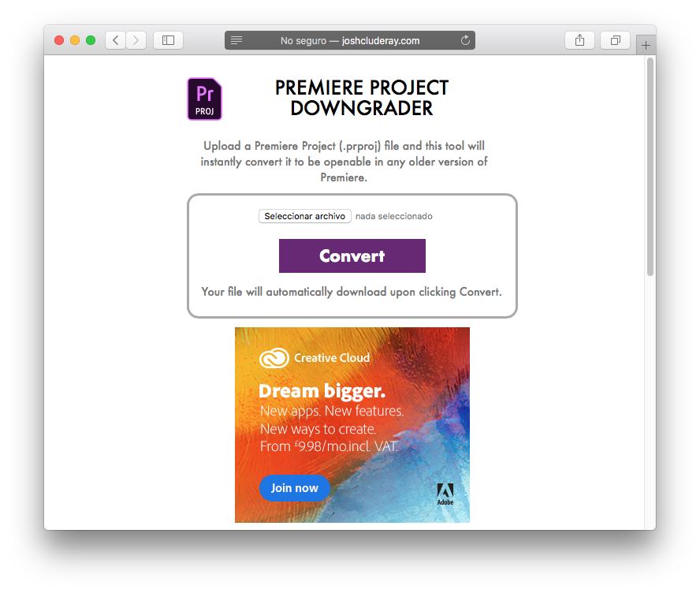
Task: Show all tabs overview button
Action: click(x=615, y=40)
